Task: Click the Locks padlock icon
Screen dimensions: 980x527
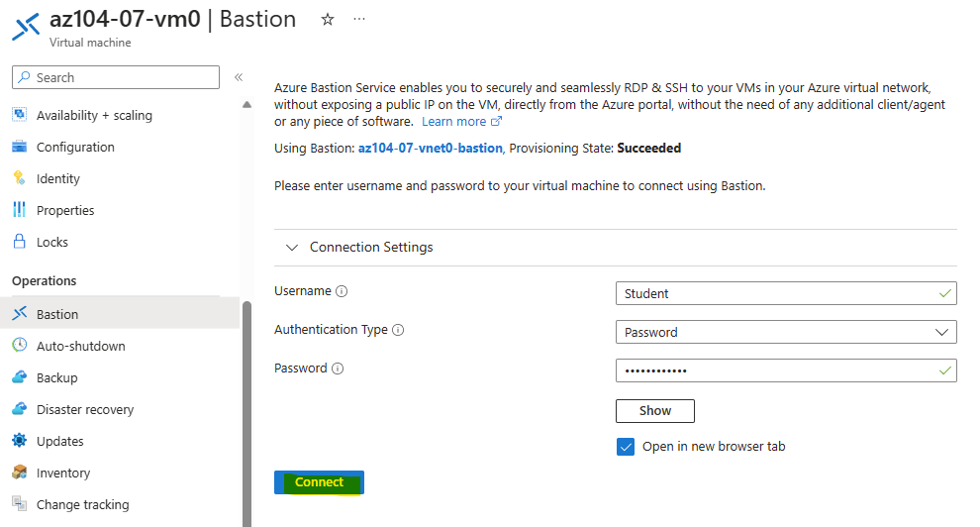Action: [x=20, y=242]
